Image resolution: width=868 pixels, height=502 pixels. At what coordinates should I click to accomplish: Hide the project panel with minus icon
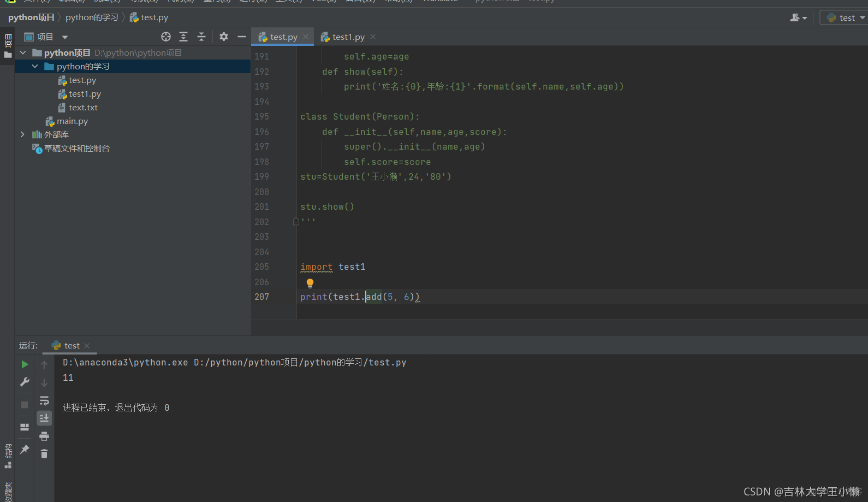pos(242,37)
